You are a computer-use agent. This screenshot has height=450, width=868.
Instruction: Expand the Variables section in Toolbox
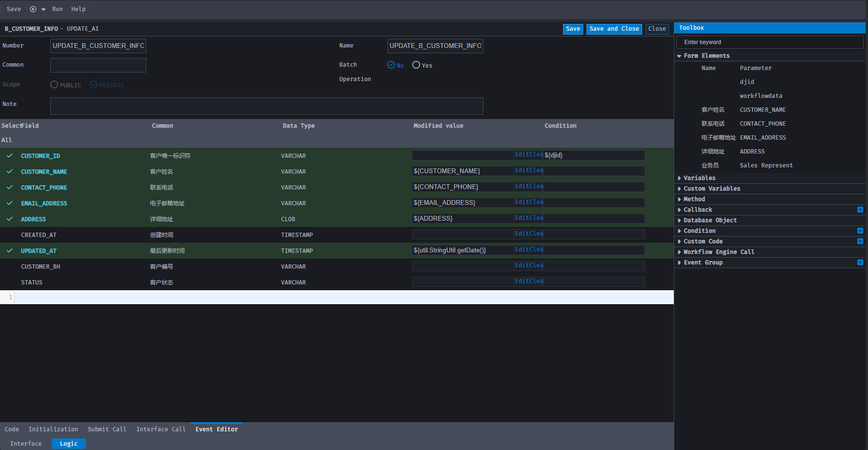699,178
